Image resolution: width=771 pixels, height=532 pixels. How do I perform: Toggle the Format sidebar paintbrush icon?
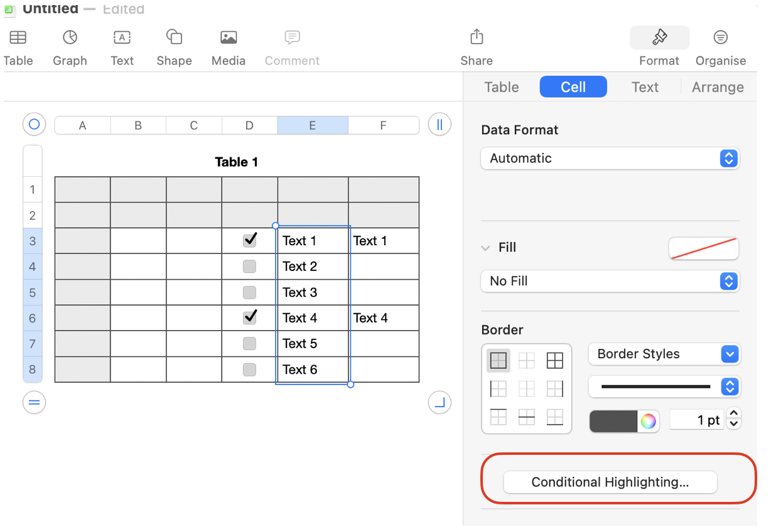click(x=659, y=38)
